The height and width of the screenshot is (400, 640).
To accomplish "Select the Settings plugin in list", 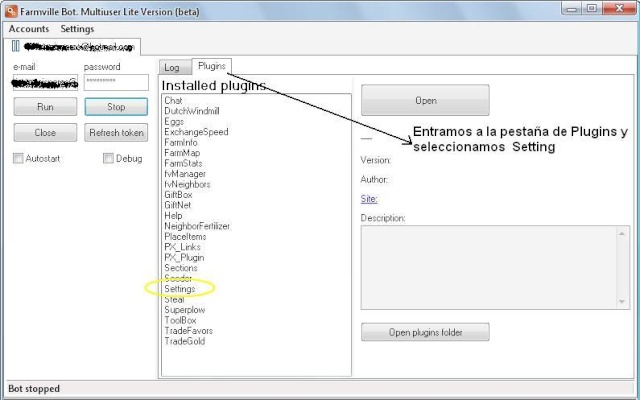I will (180, 289).
